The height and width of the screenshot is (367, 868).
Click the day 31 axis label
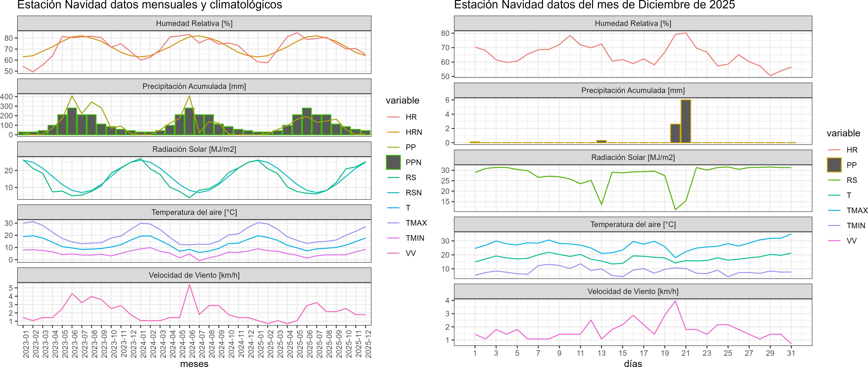[x=791, y=353]
